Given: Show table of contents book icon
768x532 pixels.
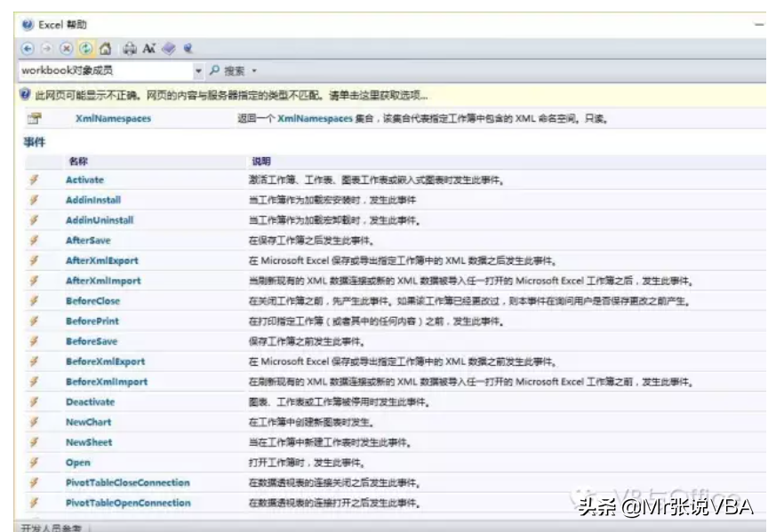Looking at the screenshot, I should coord(169,49).
